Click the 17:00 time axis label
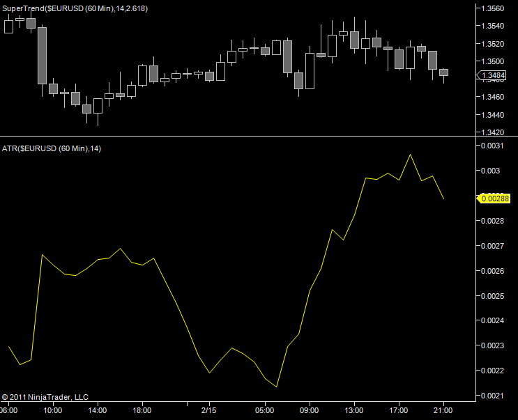Image resolution: width=518 pixels, height=420 pixels. pyautogui.click(x=398, y=410)
